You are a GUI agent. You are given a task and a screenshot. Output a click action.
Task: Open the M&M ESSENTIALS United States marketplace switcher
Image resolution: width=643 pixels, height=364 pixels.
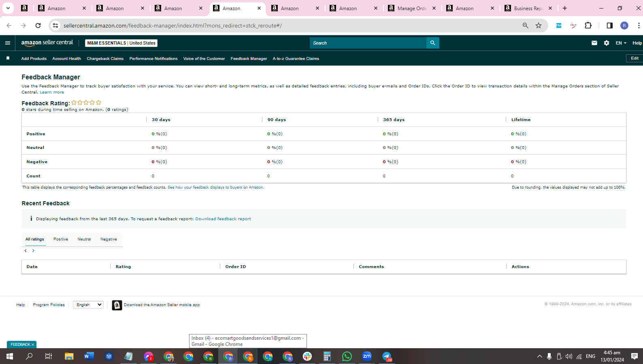tap(121, 43)
